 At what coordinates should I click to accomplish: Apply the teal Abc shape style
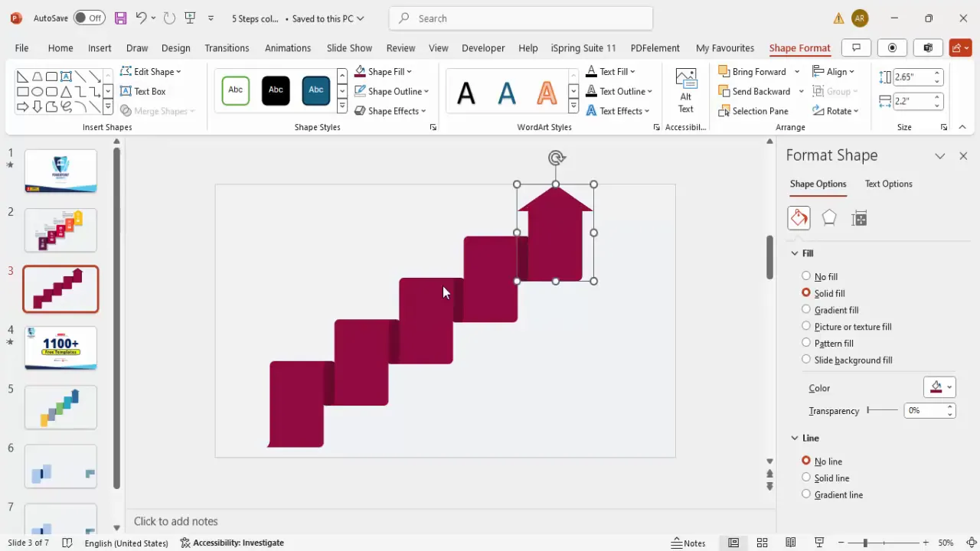[x=316, y=90]
